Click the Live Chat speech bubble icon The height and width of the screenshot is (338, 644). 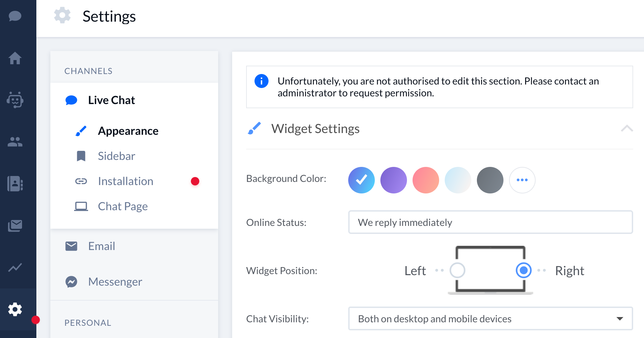tap(71, 100)
